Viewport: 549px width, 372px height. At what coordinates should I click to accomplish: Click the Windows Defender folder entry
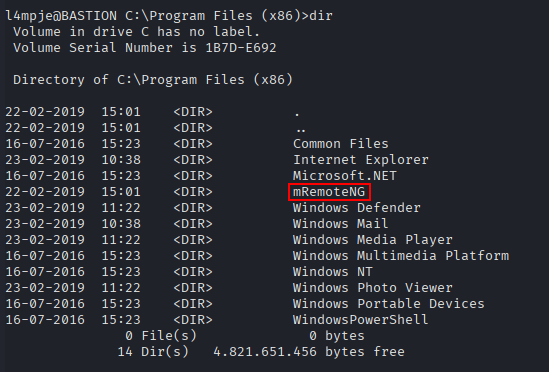click(x=356, y=208)
